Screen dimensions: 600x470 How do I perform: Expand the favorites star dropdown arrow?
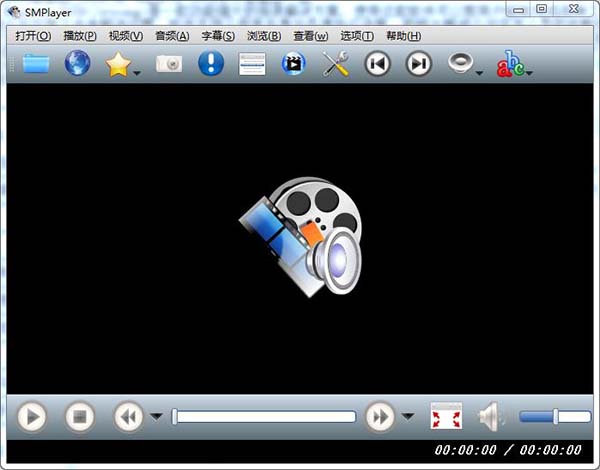pyautogui.click(x=137, y=72)
